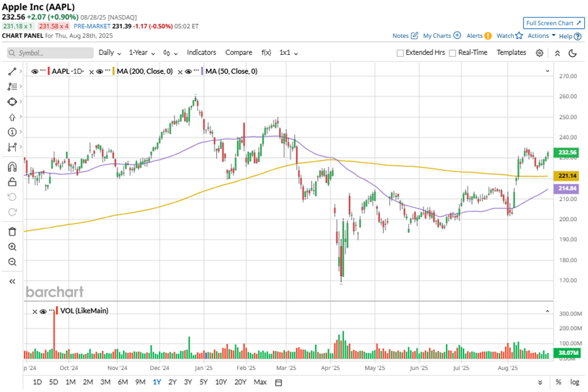Expand the bottom panel double chevron

[540, 383]
